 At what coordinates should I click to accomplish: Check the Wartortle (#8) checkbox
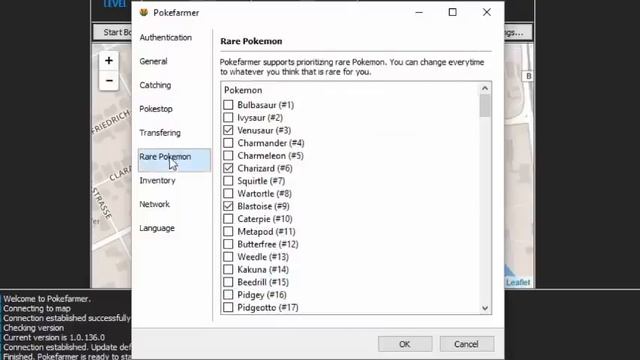(228, 193)
